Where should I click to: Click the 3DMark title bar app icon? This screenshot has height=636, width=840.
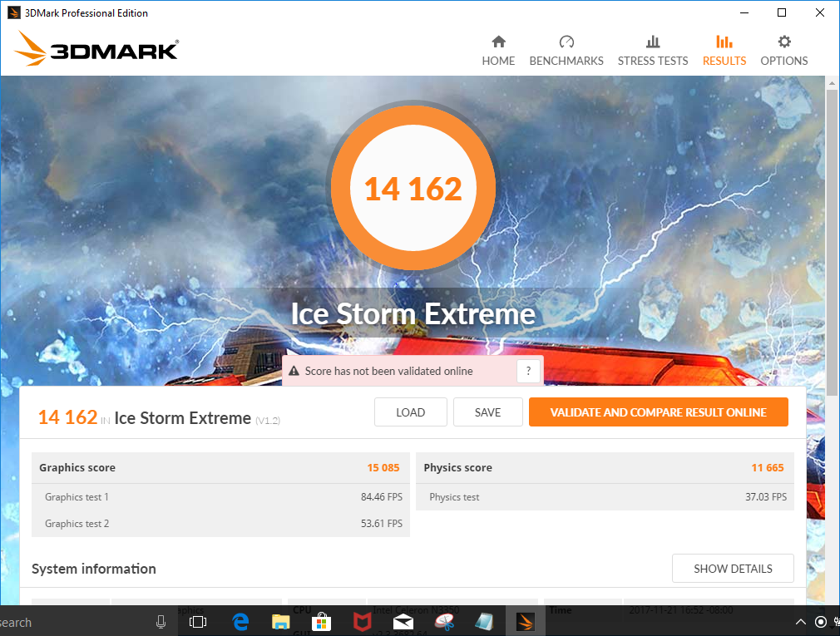coord(14,12)
